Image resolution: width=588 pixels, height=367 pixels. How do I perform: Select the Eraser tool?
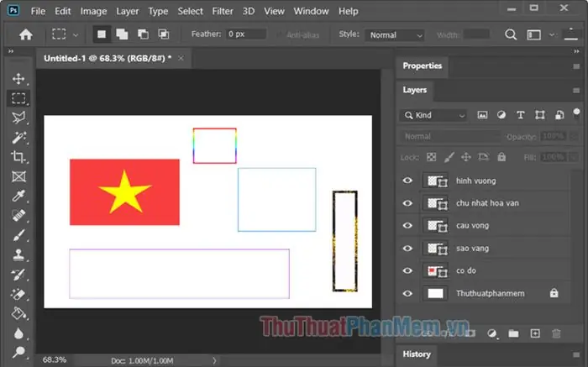18,294
